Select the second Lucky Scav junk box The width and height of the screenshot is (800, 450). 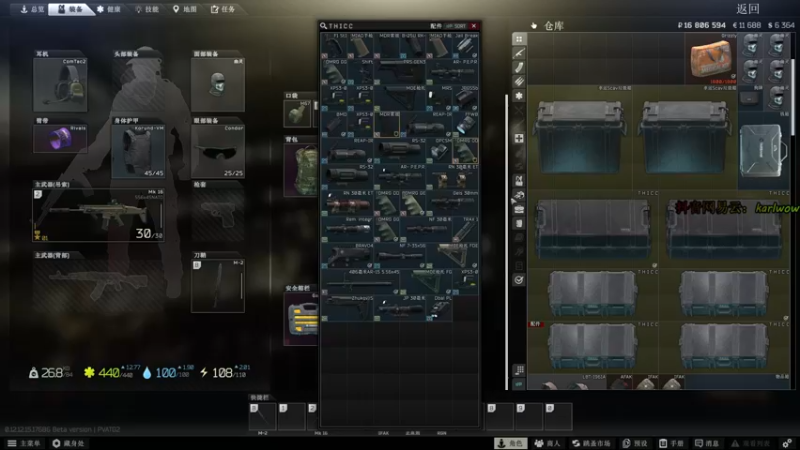[685, 138]
